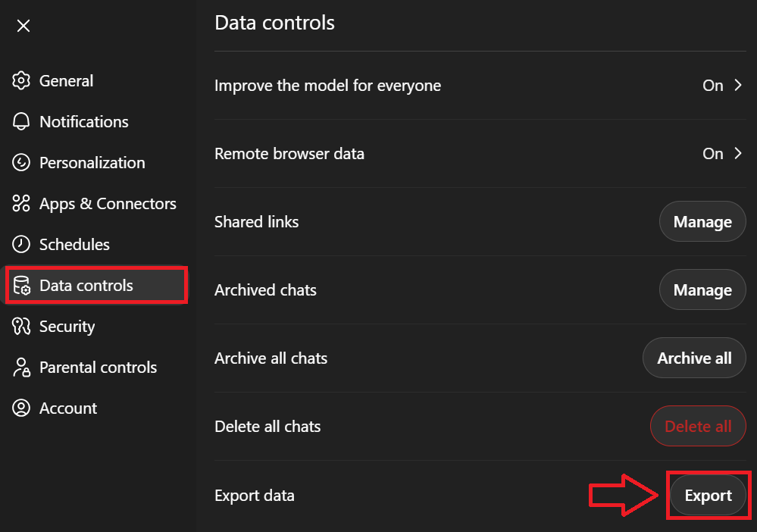
Task: Open Personalization via its clock icon
Action: pos(22,162)
